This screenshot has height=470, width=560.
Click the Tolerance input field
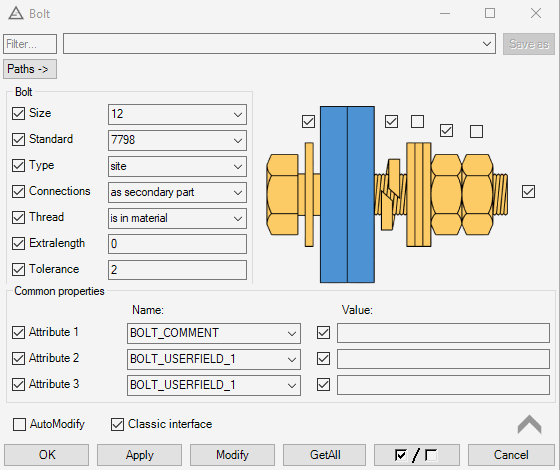(x=177, y=270)
